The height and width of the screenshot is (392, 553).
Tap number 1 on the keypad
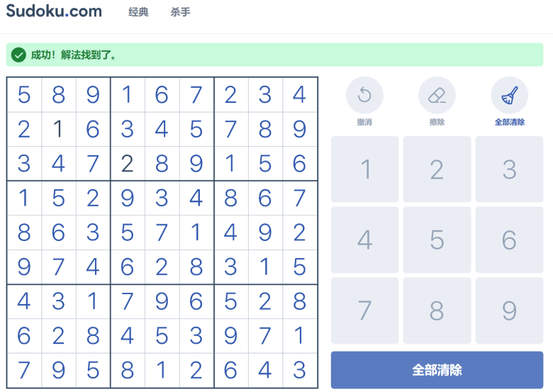coord(364,169)
